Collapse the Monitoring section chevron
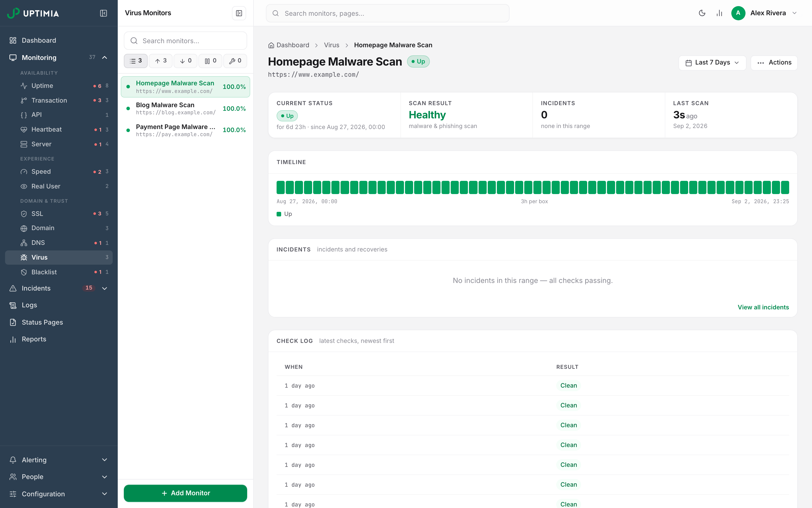Viewport: 812px width, 508px height. pyautogui.click(x=105, y=57)
